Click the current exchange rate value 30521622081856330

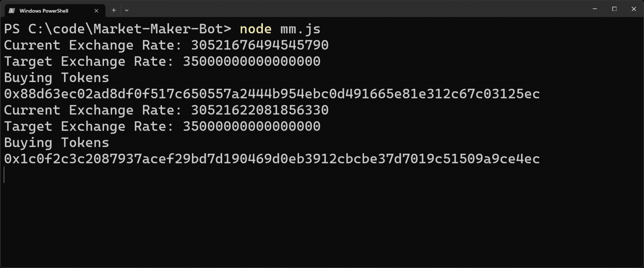pyautogui.click(x=260, y=110)
